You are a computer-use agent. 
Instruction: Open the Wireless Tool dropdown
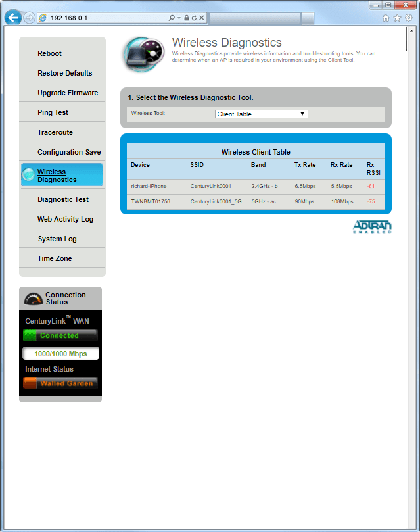[262, 114]
